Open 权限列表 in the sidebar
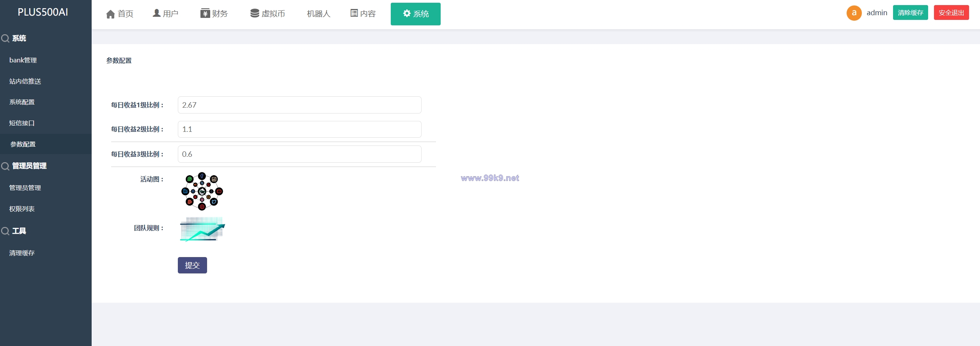This screenshot has width=980, height=346. (x=22, y=209)
